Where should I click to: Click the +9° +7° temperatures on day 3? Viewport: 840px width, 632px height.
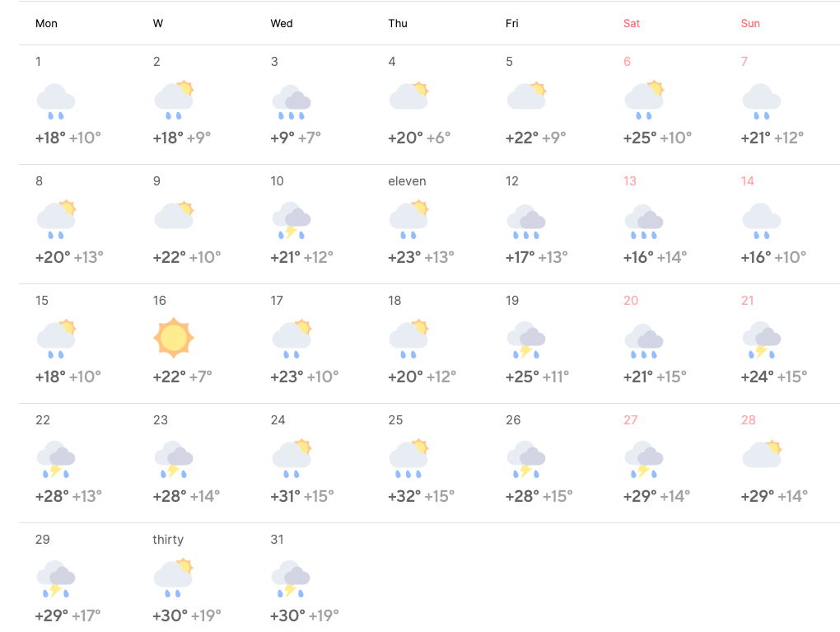[296, 138]
